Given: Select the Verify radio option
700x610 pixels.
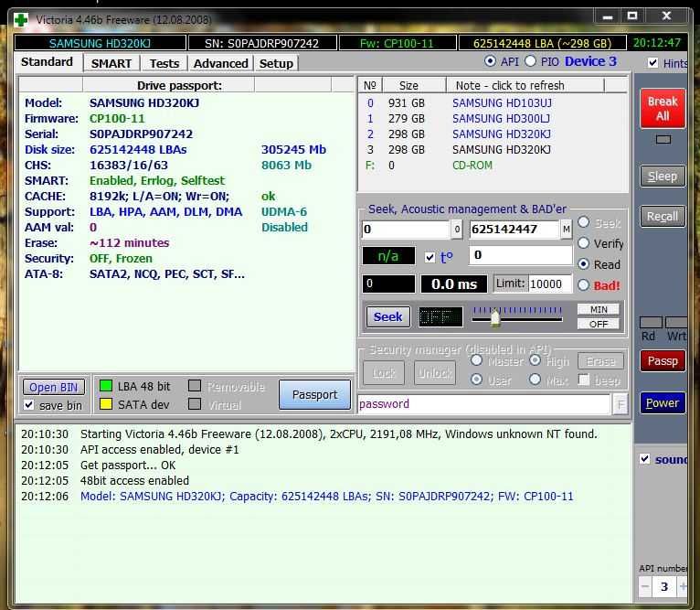Looking at the screenshot, I should tap(584, 243).
